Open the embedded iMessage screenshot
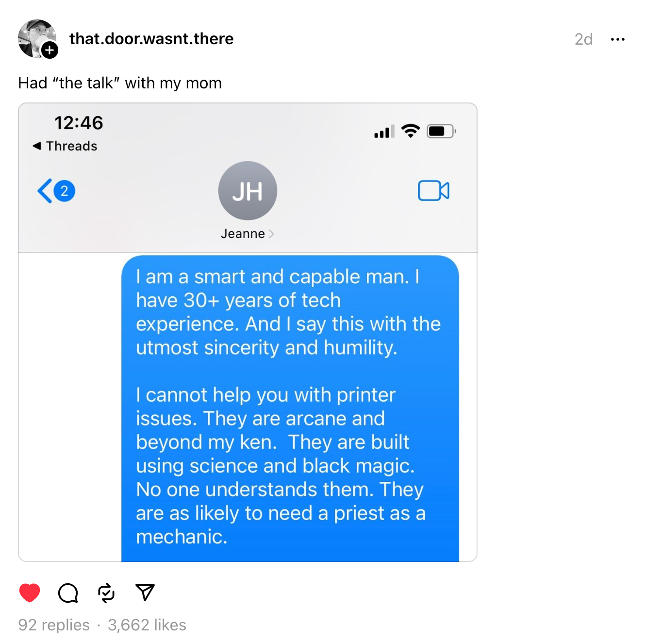Viewport: 661px width, 644px height. pyautogui.click(x=248, y=332)
